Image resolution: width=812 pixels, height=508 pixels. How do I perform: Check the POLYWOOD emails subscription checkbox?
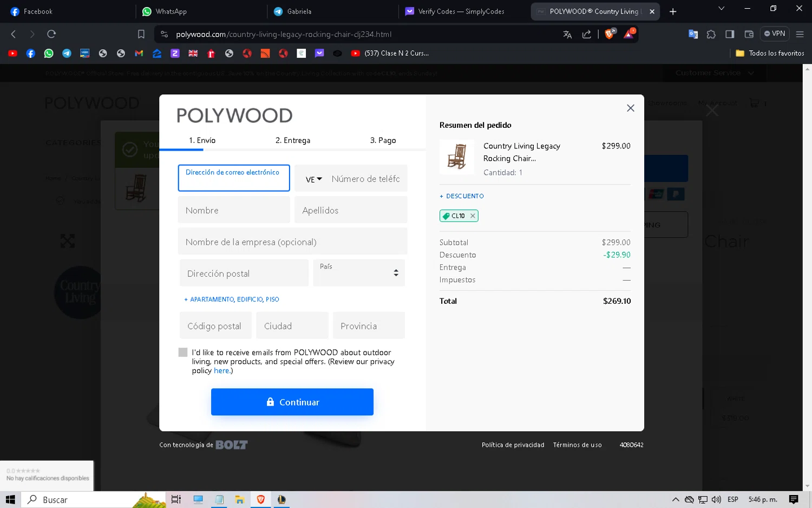183,353
